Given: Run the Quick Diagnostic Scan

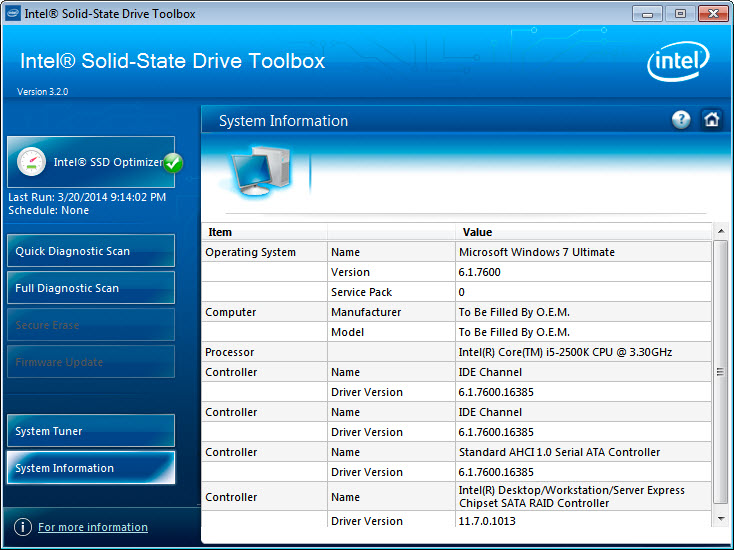Looking at the screenshot, I should (x=91, y=251).
